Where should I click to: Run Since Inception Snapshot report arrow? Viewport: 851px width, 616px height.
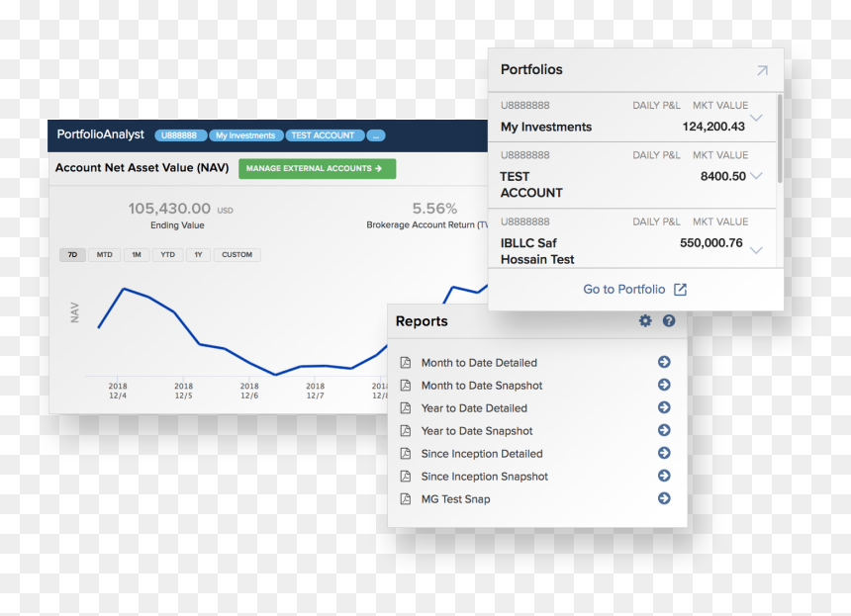pyautogui.click(x=664, y=477)
